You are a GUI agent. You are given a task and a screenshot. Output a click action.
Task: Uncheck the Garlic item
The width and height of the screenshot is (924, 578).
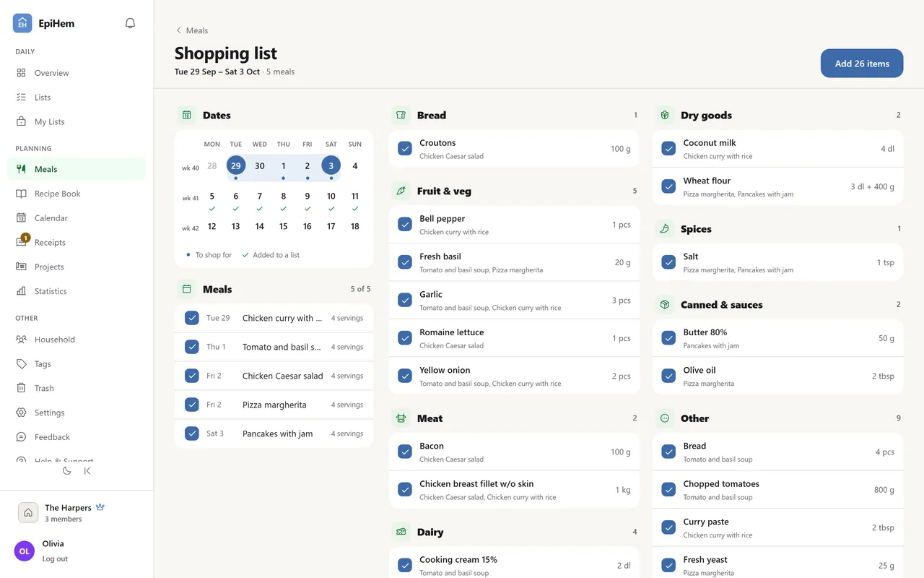tap(405, 300)
